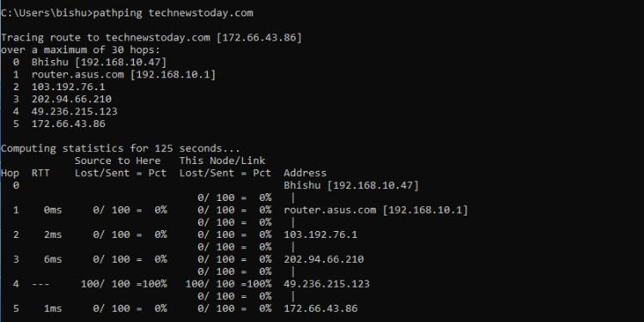Click the 1ms RTT value for hop 5
The height and width of the screenshot is (322, 644).
53,308
